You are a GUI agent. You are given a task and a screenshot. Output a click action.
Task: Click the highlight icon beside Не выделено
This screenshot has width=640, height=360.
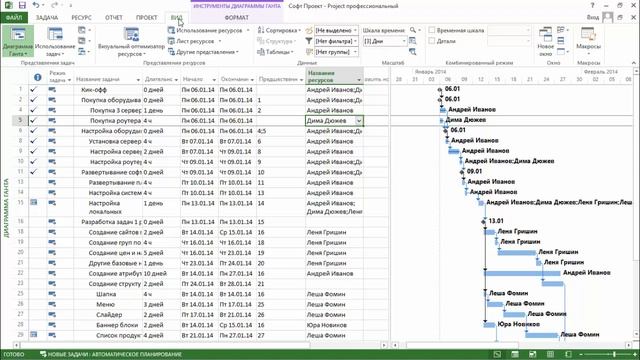pos(309,31)
